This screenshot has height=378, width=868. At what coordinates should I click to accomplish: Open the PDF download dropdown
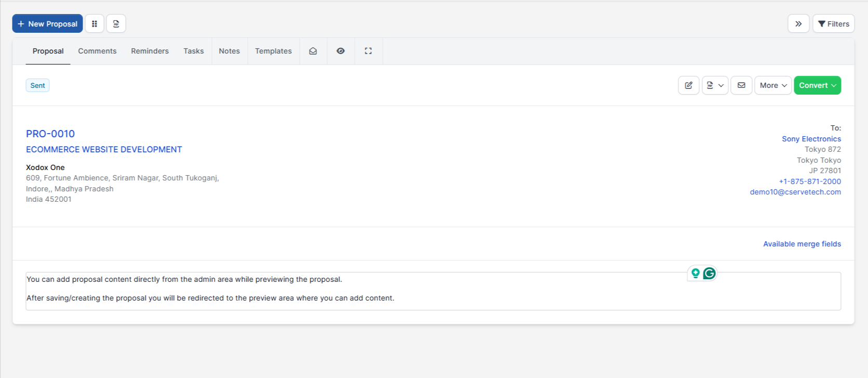(715, 85)
